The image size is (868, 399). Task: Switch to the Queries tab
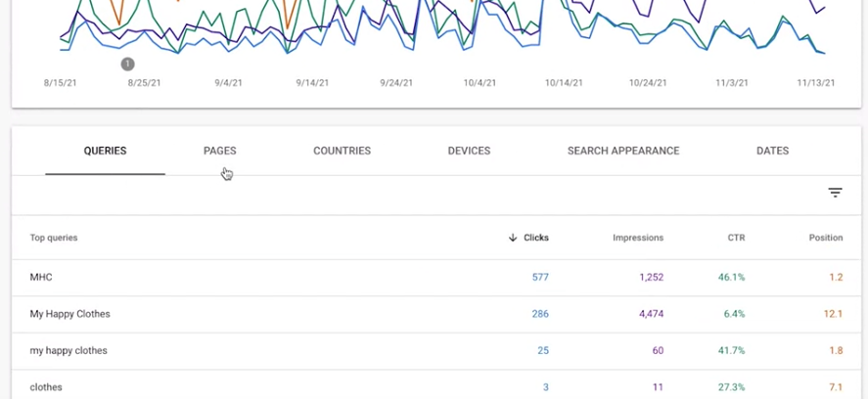coord(105,151)
